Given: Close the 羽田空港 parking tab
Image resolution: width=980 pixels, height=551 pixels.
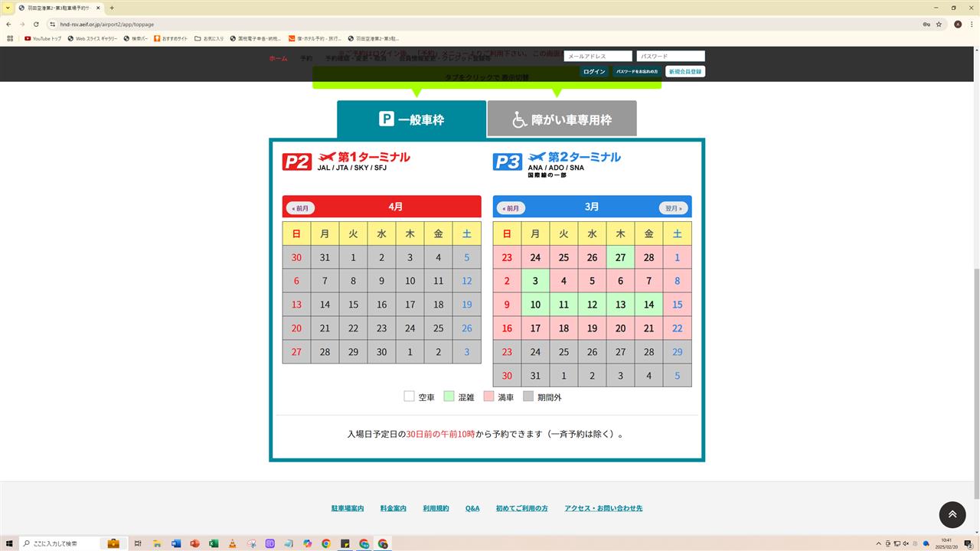Looking at the screenshot, I should 98,8.
